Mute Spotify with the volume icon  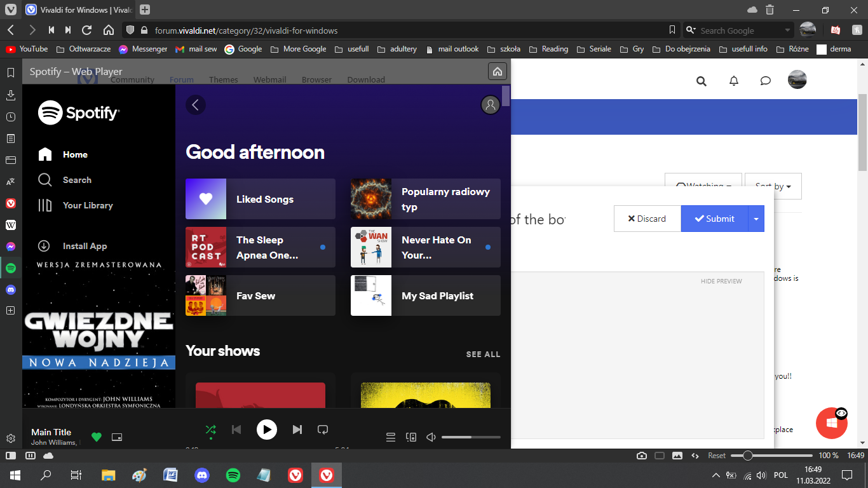[431, 437]
